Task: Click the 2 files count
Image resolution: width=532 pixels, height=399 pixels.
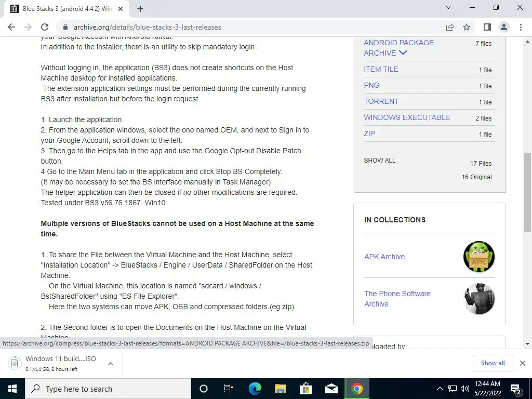Action: (484, 118)
